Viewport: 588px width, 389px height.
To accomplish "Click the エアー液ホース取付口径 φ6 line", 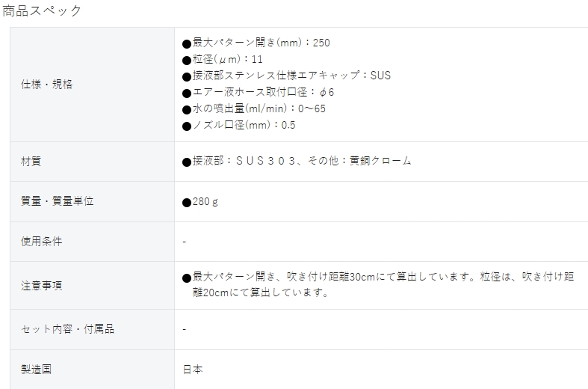I will point(263,92).
